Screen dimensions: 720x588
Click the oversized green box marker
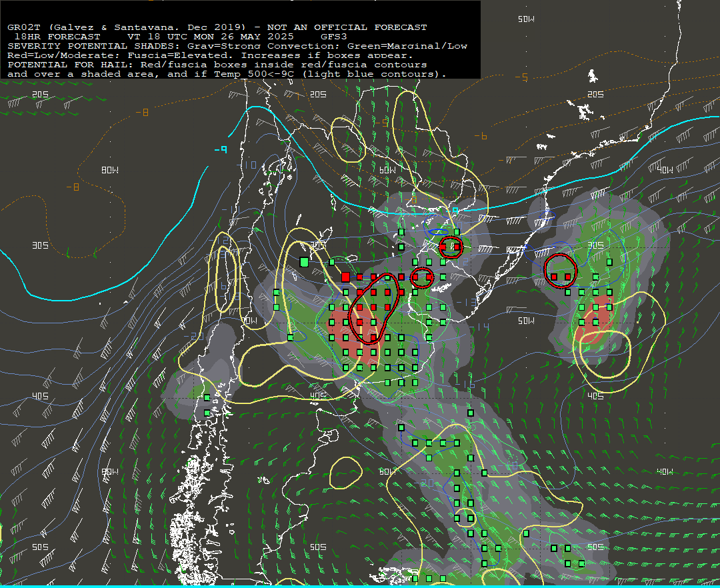tap(304, 262)
